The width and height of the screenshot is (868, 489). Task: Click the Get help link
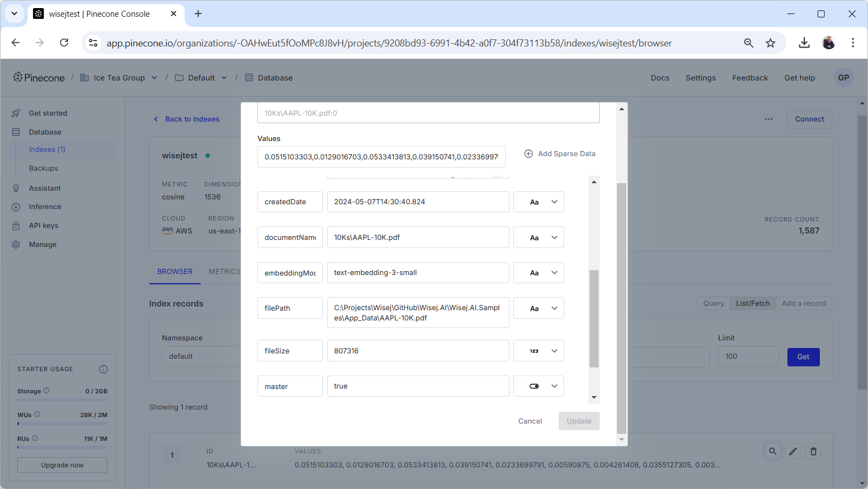800,78
